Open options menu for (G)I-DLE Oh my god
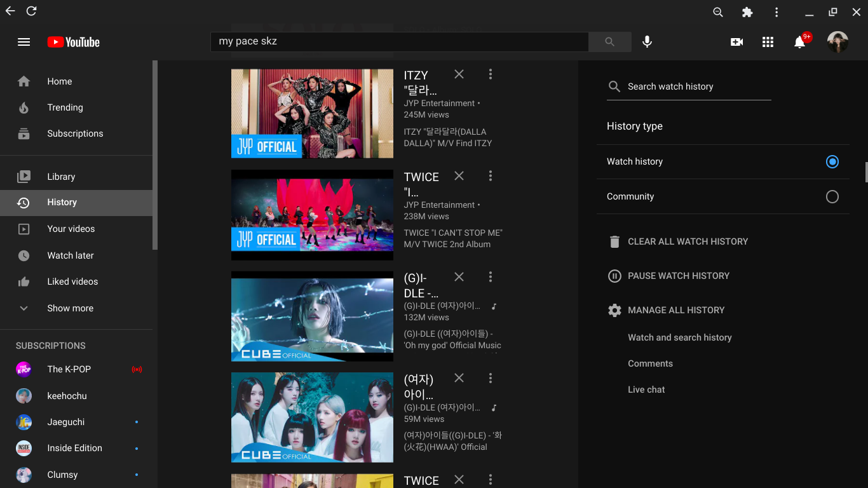The image size is (868, 488). [x=490, y=277]
